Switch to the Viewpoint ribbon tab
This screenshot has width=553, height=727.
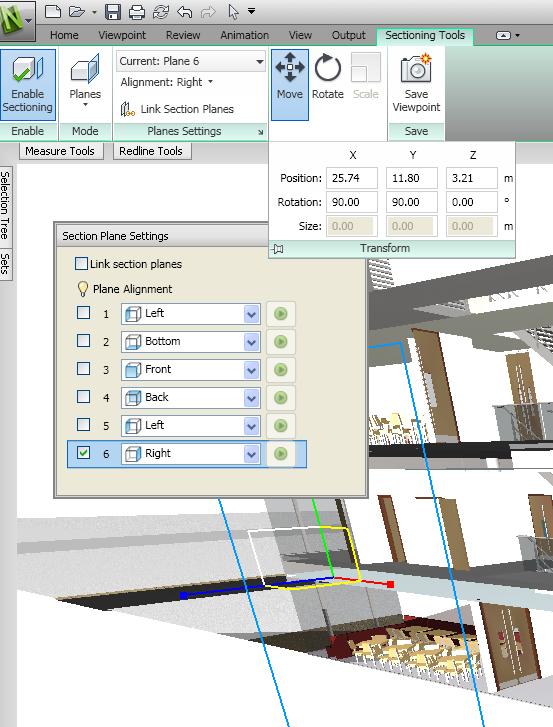122,35
